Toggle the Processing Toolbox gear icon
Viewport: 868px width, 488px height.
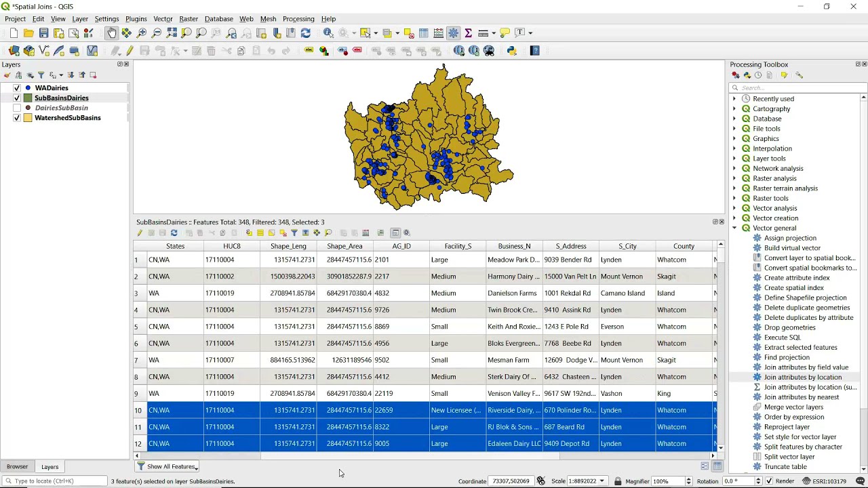point(454,33)
